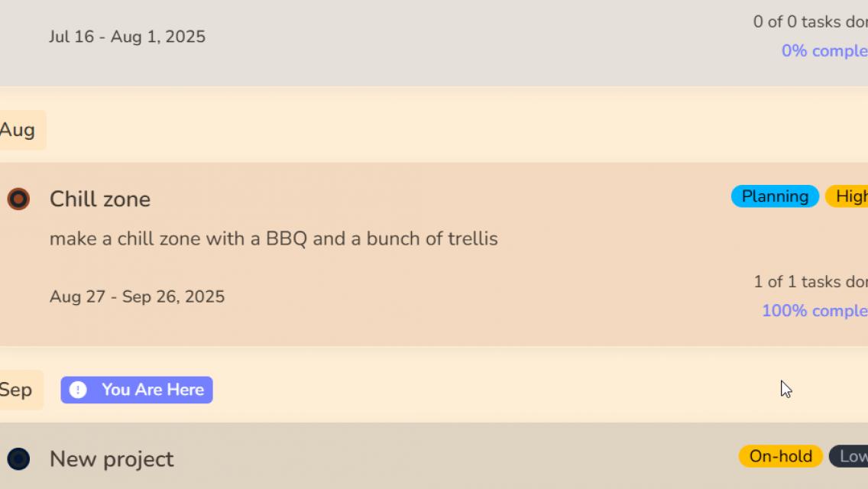Click the Chill zone project circle icon
The height and width of the screenshot is (489, 868).
[18, 199]
